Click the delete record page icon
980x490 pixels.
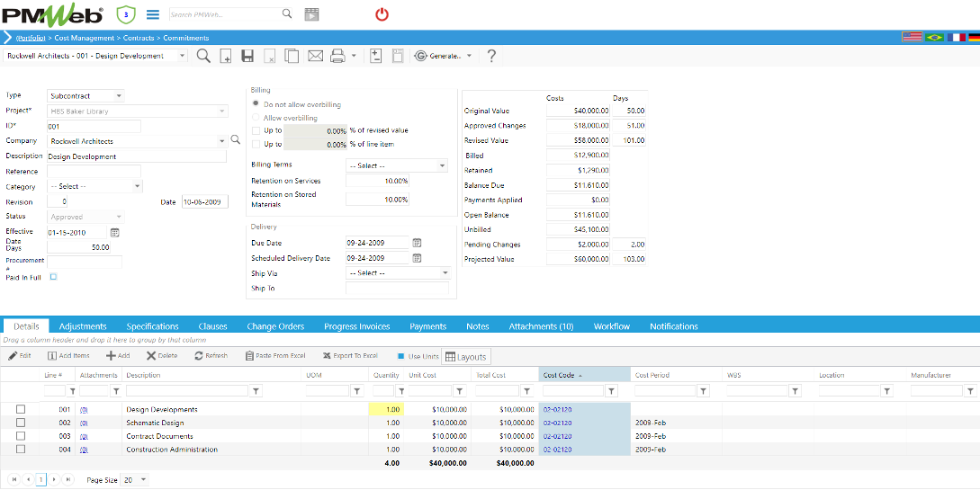[x=269, y=56]
